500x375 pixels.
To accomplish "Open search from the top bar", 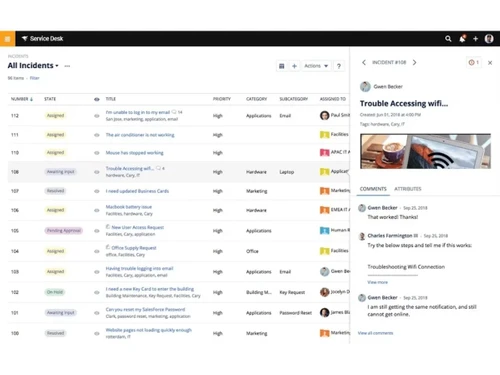I will pos(448,39).
